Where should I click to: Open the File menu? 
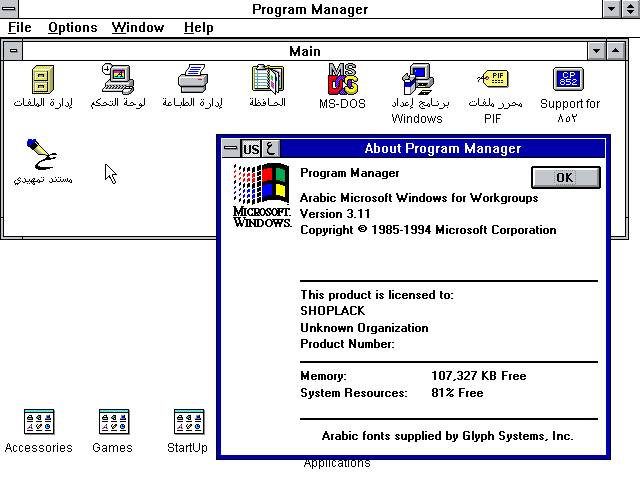point(20,28)
